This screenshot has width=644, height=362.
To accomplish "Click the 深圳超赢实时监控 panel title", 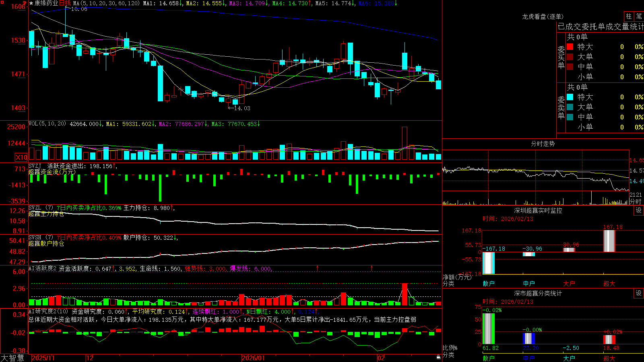I will click(x=538, y=210).
